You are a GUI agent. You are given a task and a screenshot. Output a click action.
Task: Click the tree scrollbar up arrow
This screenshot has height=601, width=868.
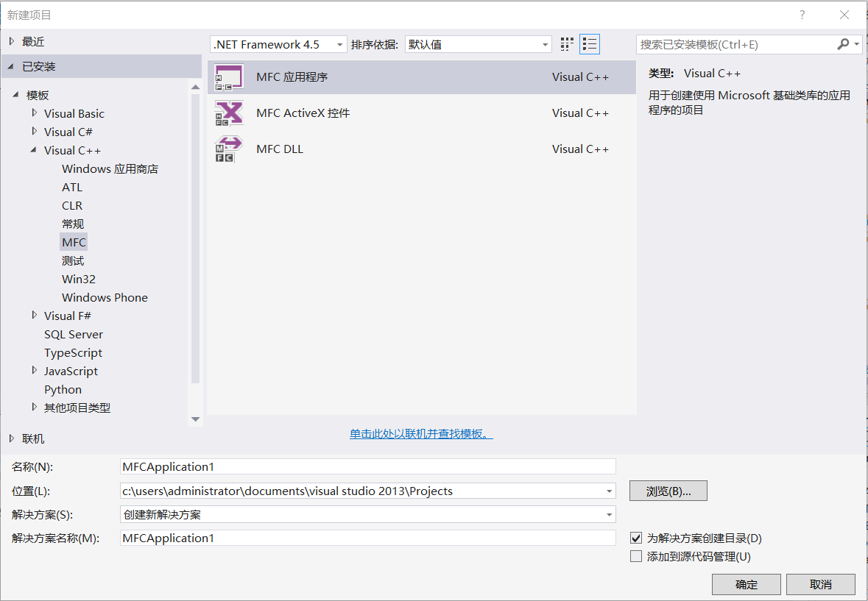195,87
